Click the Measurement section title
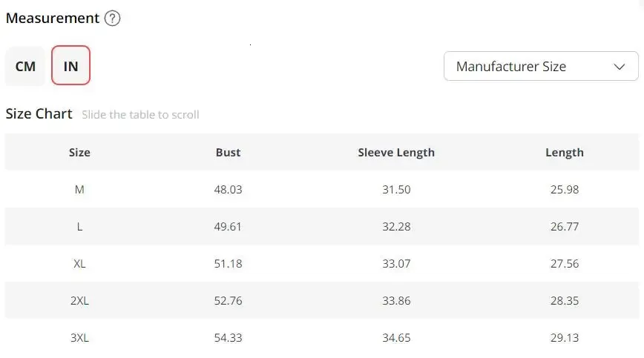This screenshot has height=358, width=644. (x=52, y=19)
